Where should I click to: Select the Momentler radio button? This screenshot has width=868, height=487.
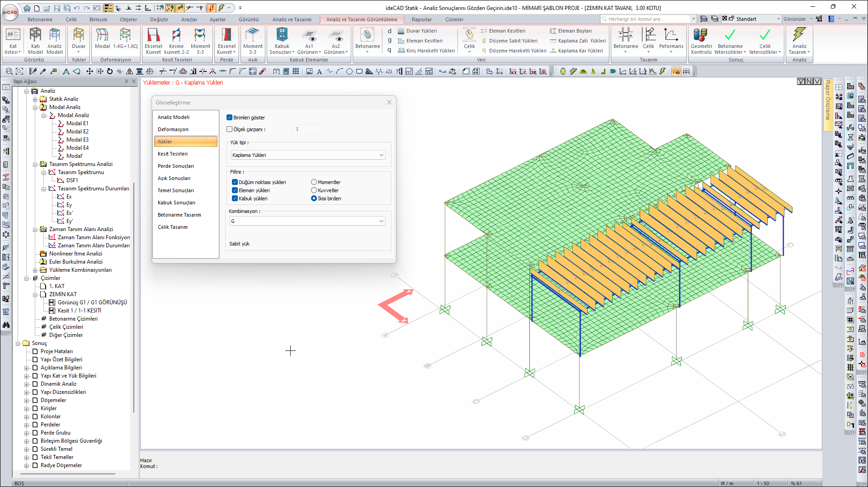[x=314, y=182]
